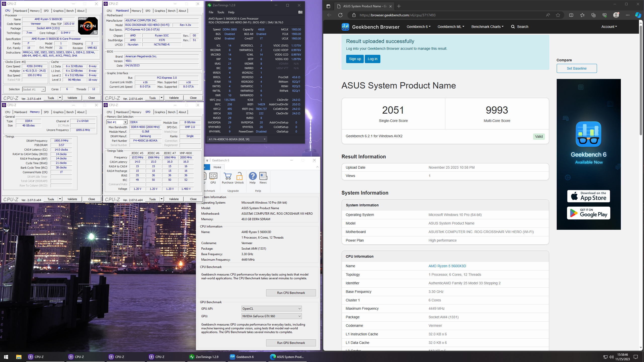Click the Valid badge on the result

[x=539, y=137]
